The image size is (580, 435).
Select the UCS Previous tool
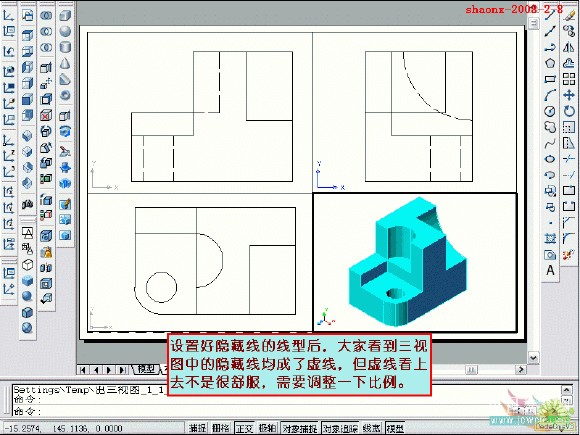9,51
